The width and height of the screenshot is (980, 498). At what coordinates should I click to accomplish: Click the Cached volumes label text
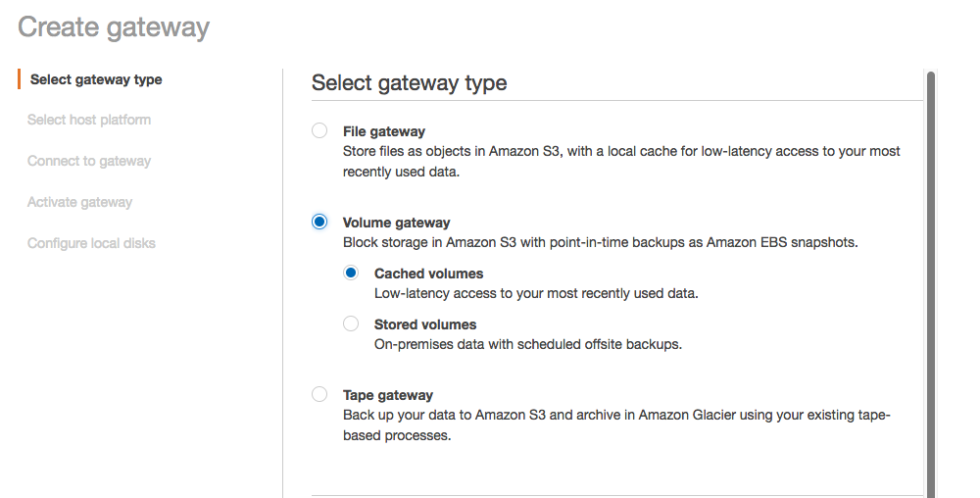[x=429, y=274]
